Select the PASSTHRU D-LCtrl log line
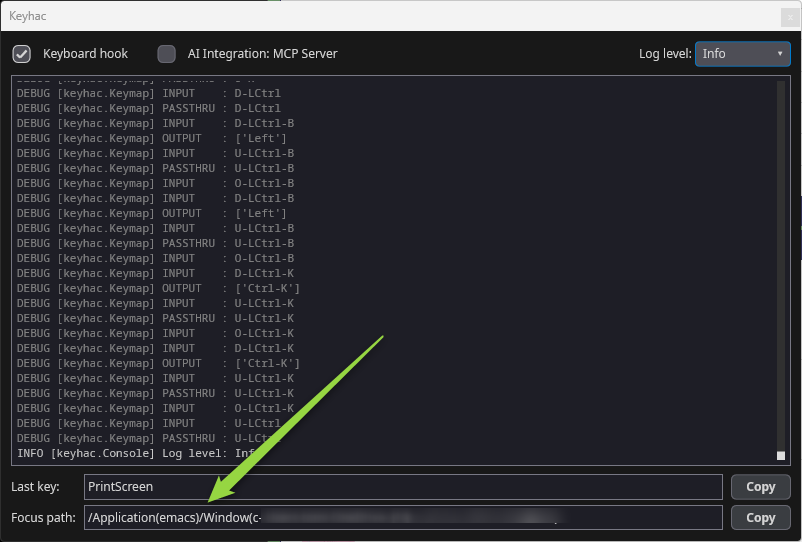This screenshot has width=802, height=542. click(149, 108)
